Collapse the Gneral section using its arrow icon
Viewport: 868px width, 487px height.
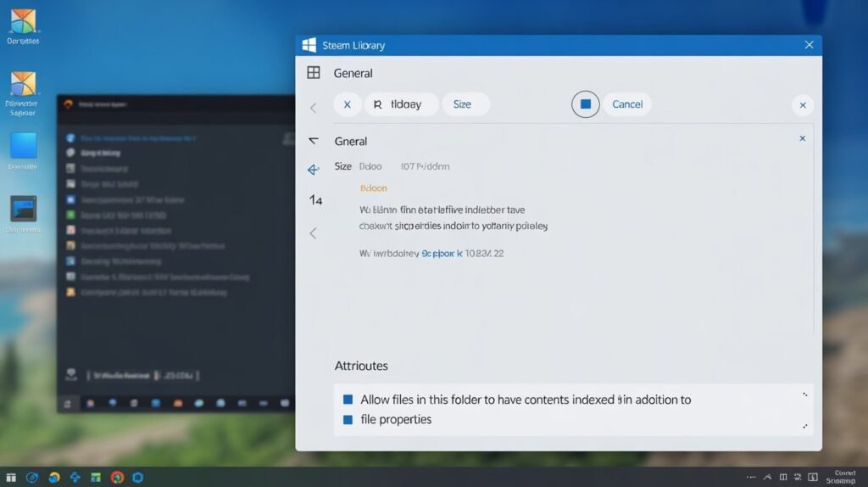tap(314, 141)
